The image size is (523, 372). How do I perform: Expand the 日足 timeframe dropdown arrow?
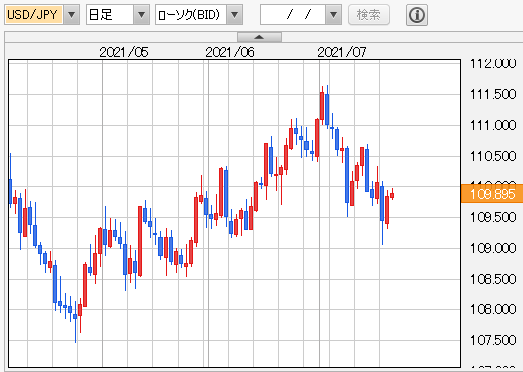[141, 15]
